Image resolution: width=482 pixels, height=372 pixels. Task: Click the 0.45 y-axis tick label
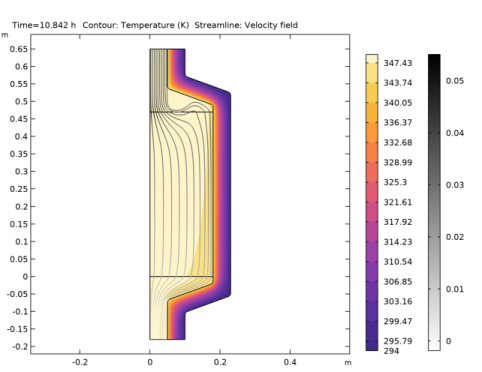[19, 119]
